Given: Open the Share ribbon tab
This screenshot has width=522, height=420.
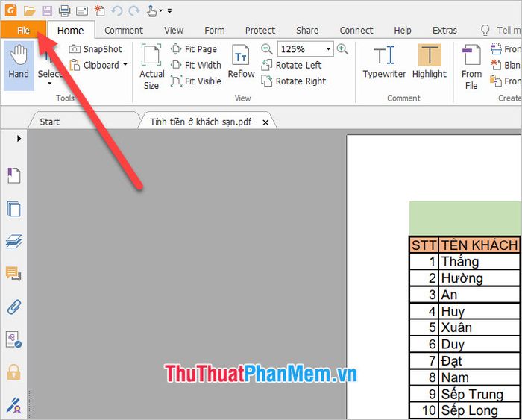Looking at the screenshot, I should [x=307, y=31].
